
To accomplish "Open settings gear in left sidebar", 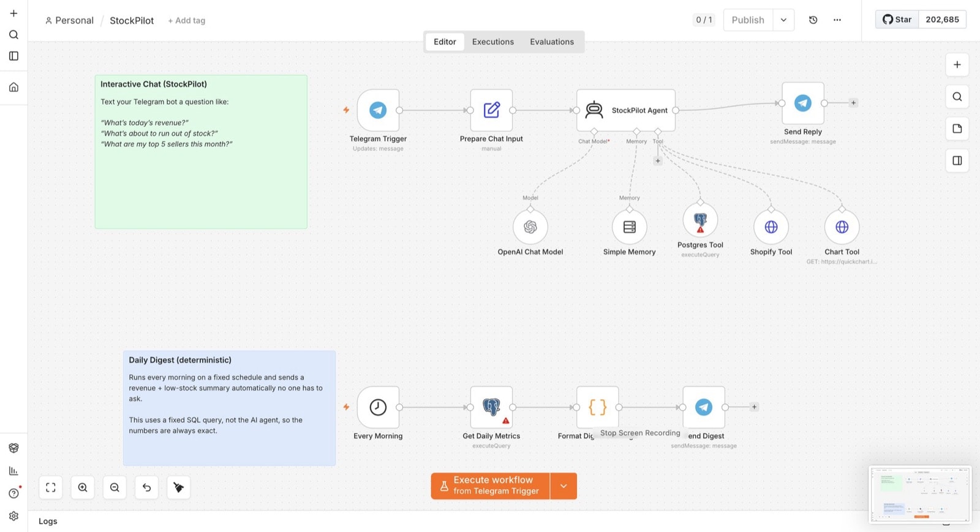I will coord(13,516).
